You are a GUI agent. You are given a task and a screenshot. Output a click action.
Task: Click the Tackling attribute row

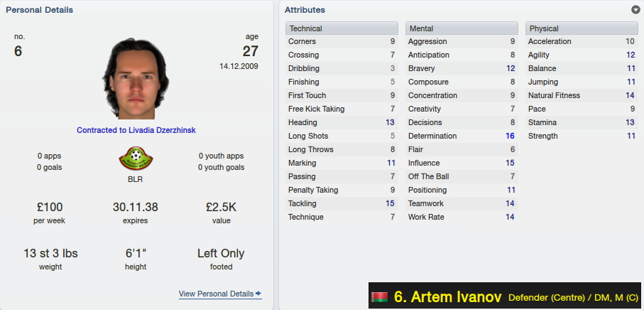point(342,203)
